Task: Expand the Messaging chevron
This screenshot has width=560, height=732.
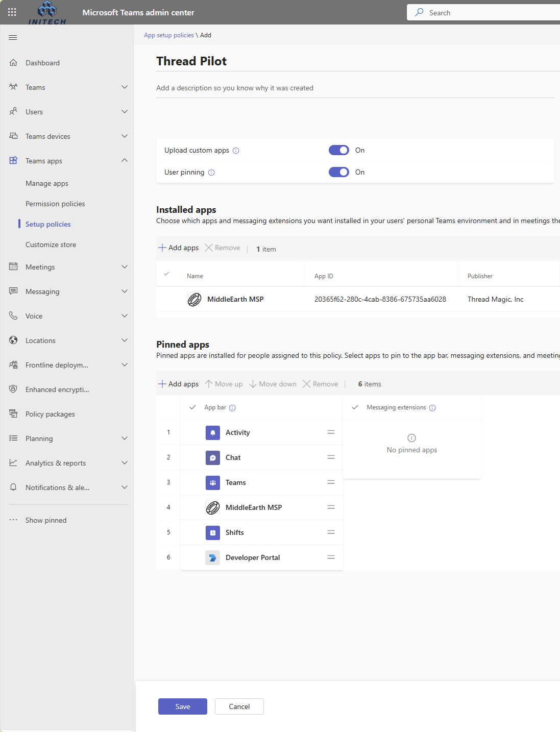Action: [125, 291]
